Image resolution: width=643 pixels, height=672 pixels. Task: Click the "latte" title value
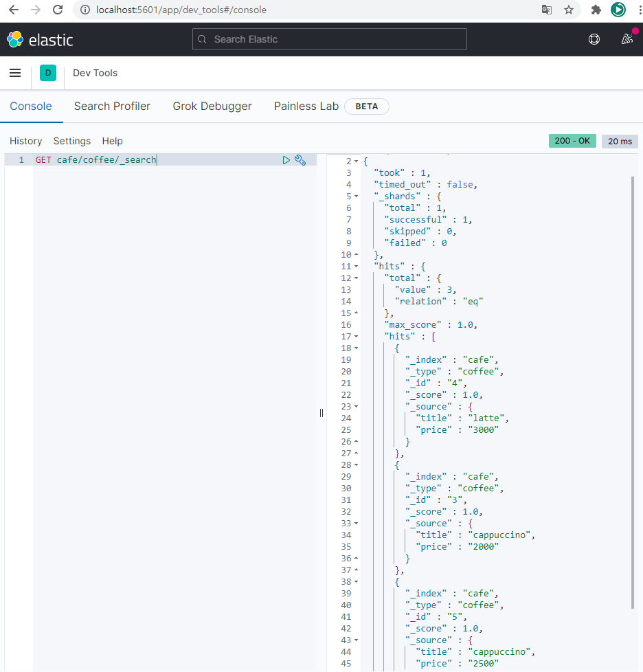click(486, 418)
